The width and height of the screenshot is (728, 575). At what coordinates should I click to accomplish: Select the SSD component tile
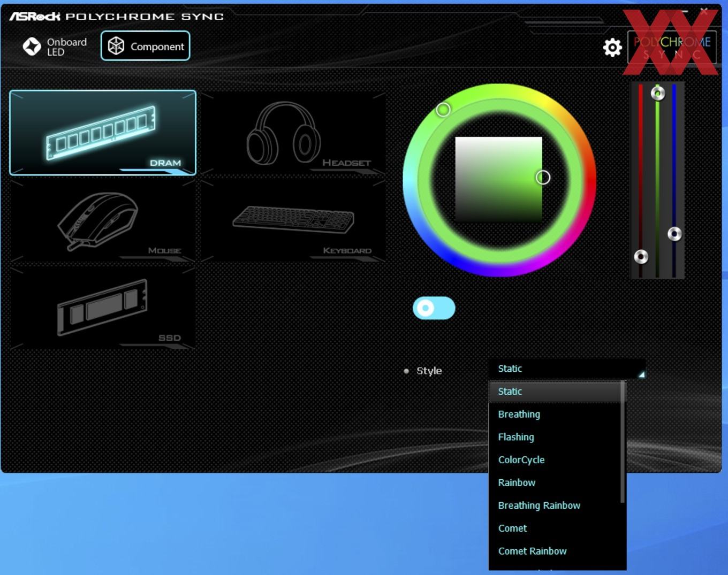click(103, 308)
